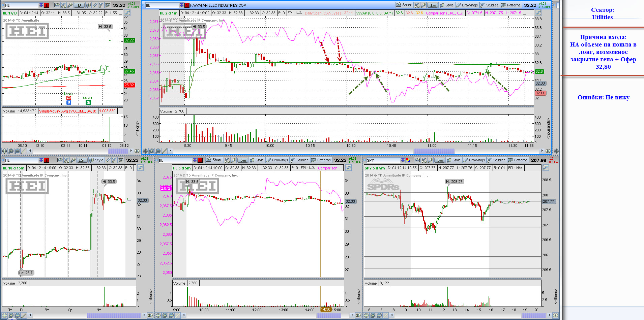This screenshot has width=644, height=320.
Task: Open 5m timeframe selector on SPY chart
Action: point(440,160)
